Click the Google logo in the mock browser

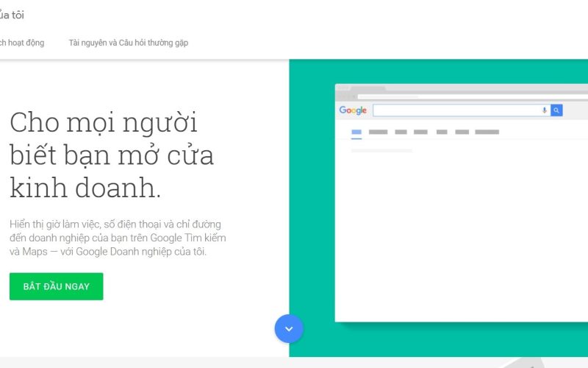click(x=353, y=110)
